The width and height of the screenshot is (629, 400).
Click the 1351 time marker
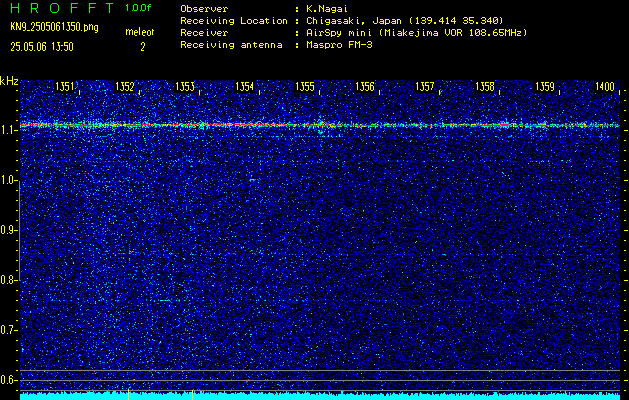tap(65, 87)
